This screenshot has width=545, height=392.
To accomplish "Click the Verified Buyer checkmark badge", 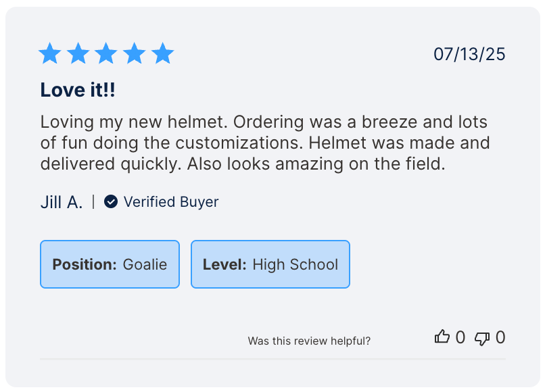I will (x=111, y=201).
